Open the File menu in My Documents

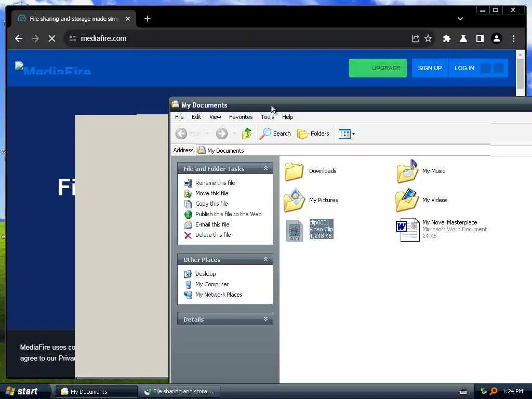point(179,117)
